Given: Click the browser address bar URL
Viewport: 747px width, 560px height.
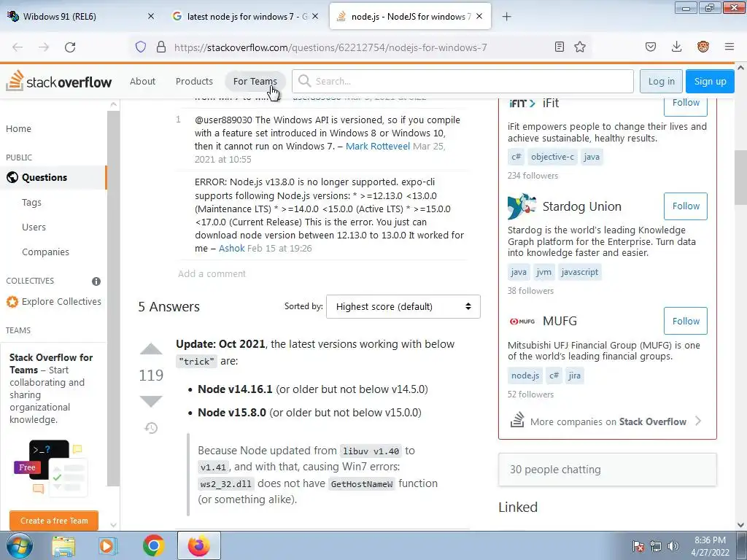Looking at the screenshot, I should point(330,47).
